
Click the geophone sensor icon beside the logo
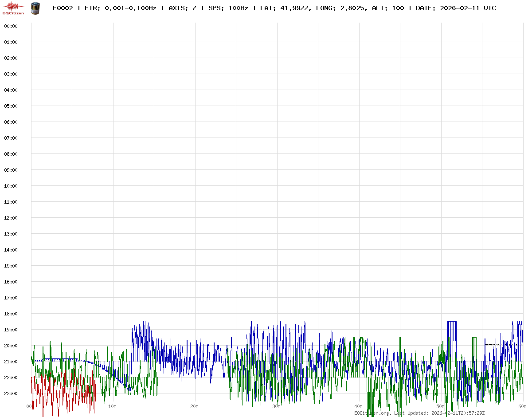pyautogui.click(x=35, y=8)
